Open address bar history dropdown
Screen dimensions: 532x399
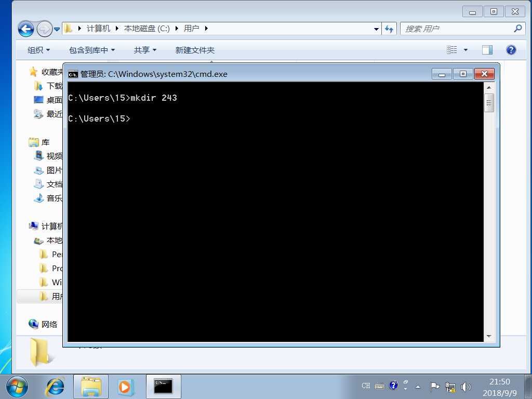coord(376,29)
